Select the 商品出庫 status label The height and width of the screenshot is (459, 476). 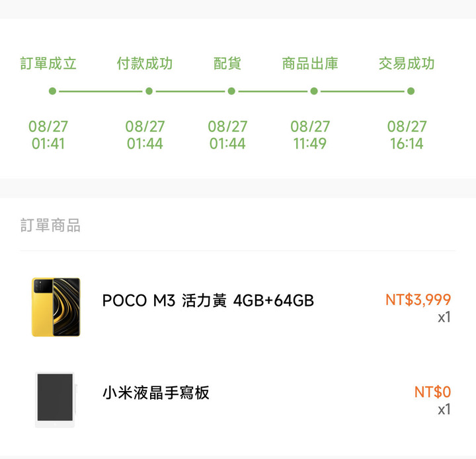[310, 63]
